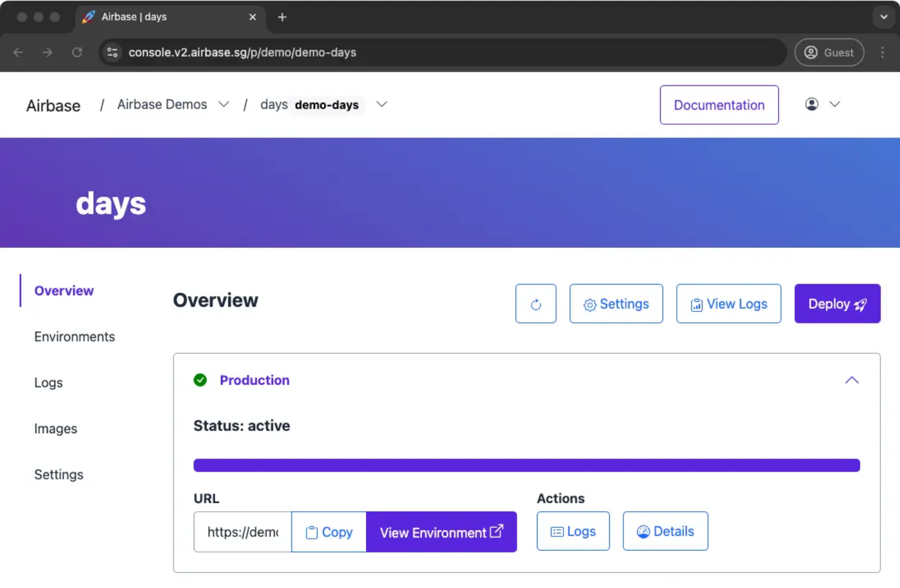Open the account chevron dropdown
Screen dimensions: 900x588
[835, 104]
